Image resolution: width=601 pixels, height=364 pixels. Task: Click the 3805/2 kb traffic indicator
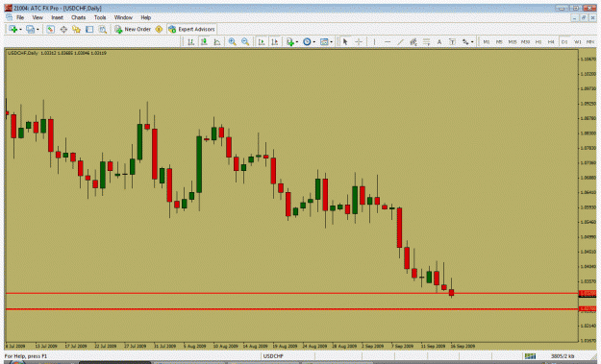click(x=563, y=356)
